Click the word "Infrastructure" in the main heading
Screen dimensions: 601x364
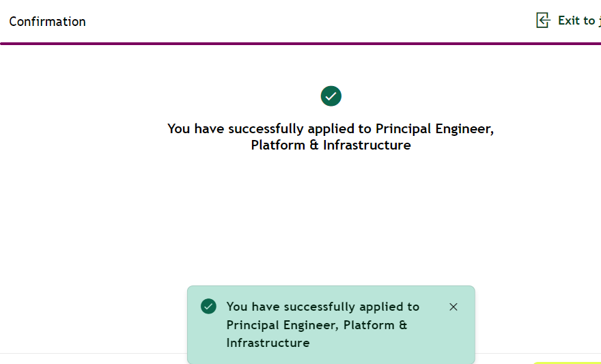pyautogui.click(x=367, y=145)
